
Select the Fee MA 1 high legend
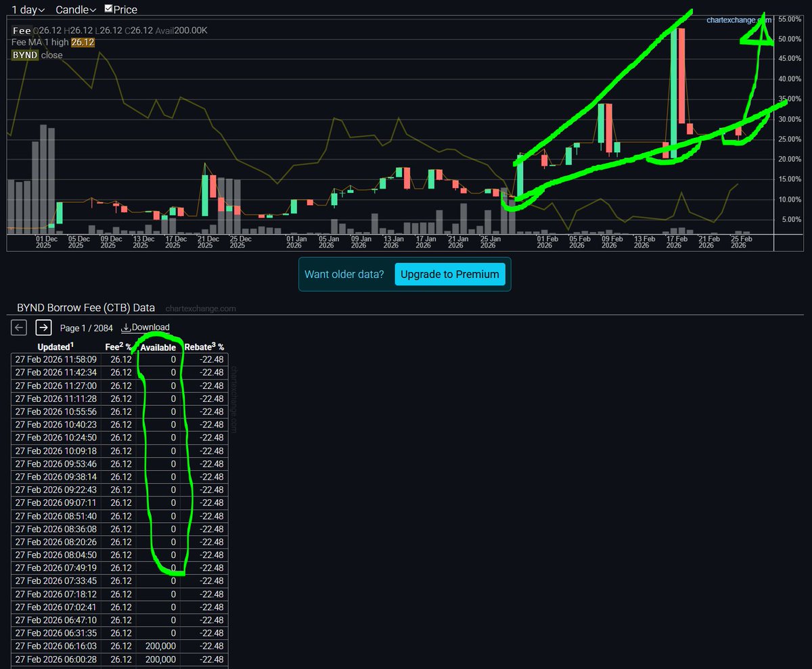tap(53, 43)
